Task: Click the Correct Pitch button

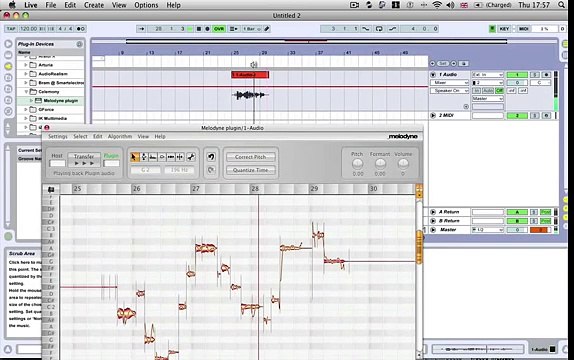Action: click(251, 157)
